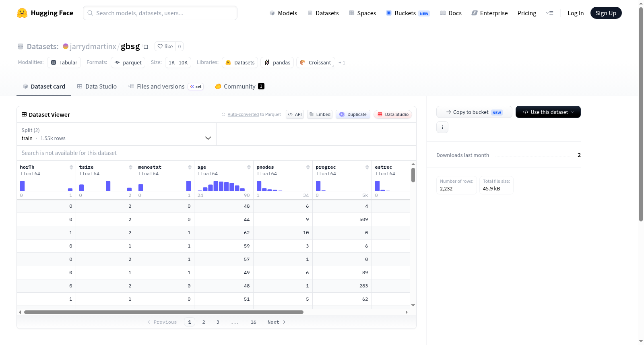The image size is (644, 345).
Task: Sort the age column using its sort icon
Action: (249, 167)
